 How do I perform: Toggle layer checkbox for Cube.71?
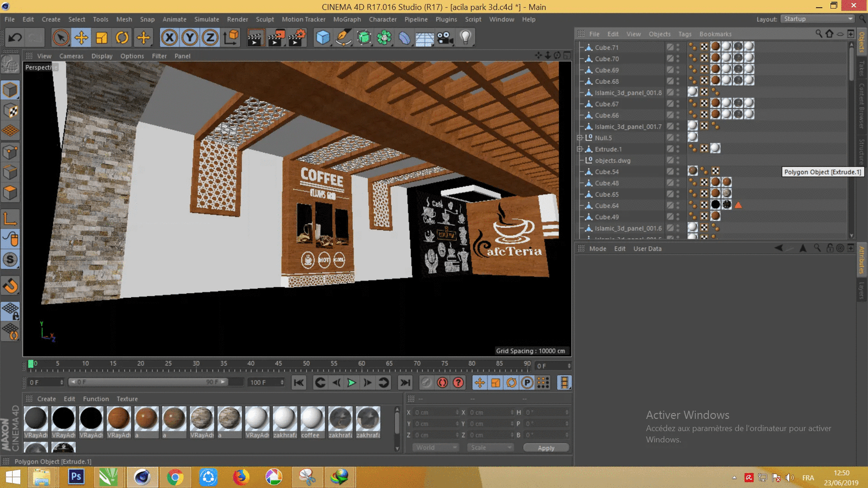pyautogui.click(x=670, y=47)
